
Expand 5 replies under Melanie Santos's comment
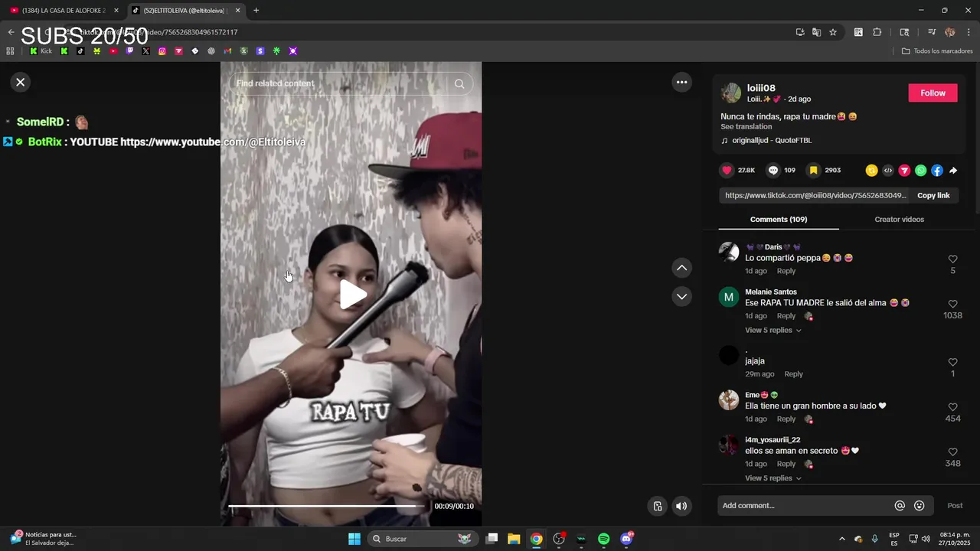click(x=773, y=331)
